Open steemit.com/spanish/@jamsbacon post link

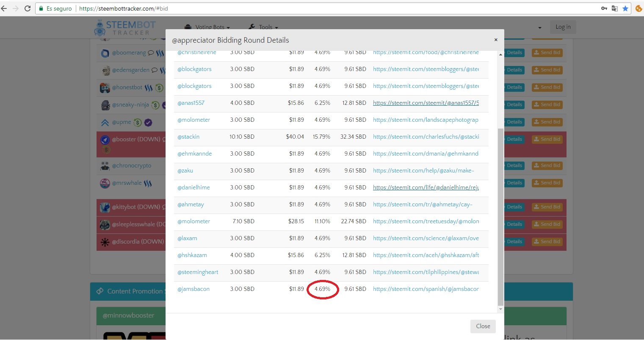click(426, 289)
